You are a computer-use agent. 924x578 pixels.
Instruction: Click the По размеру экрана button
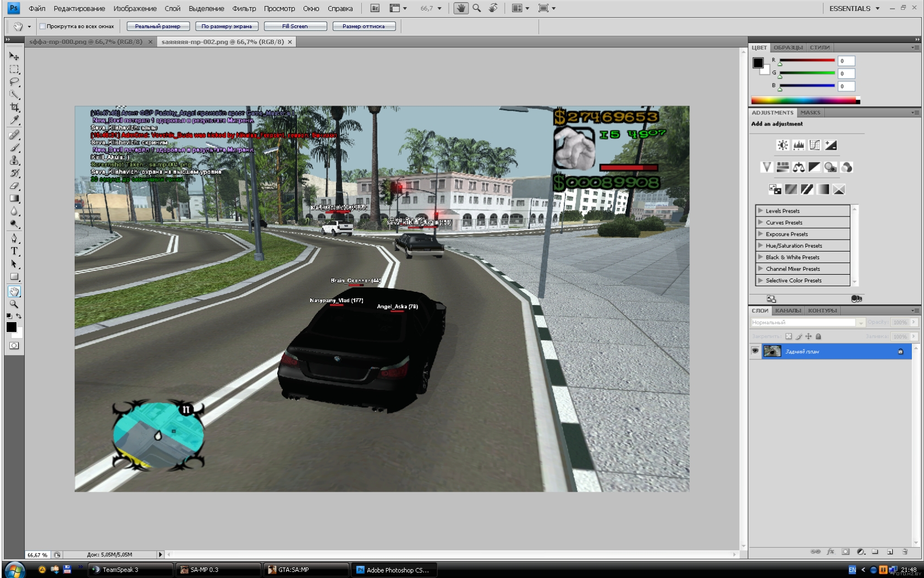point(227,26)
